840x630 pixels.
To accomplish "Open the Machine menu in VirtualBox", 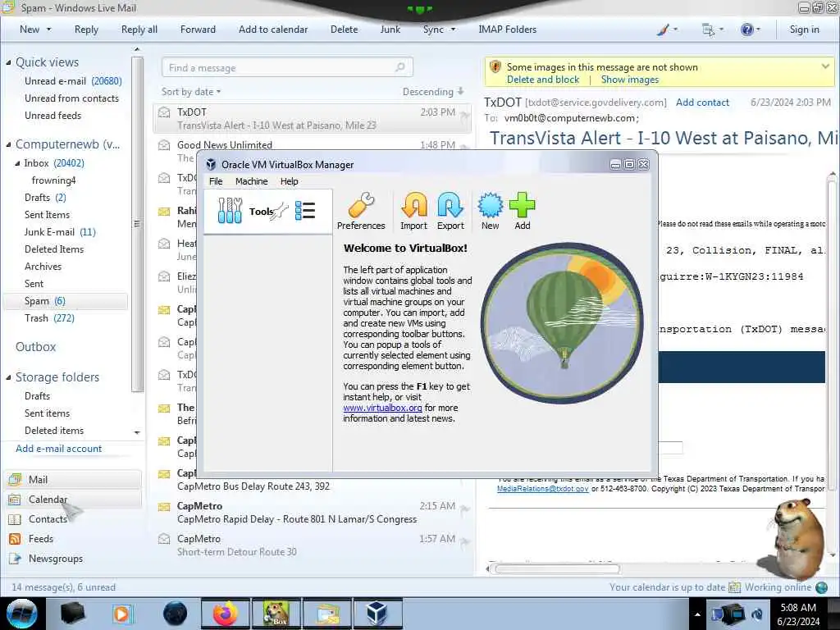I will (x=251, y=181).
